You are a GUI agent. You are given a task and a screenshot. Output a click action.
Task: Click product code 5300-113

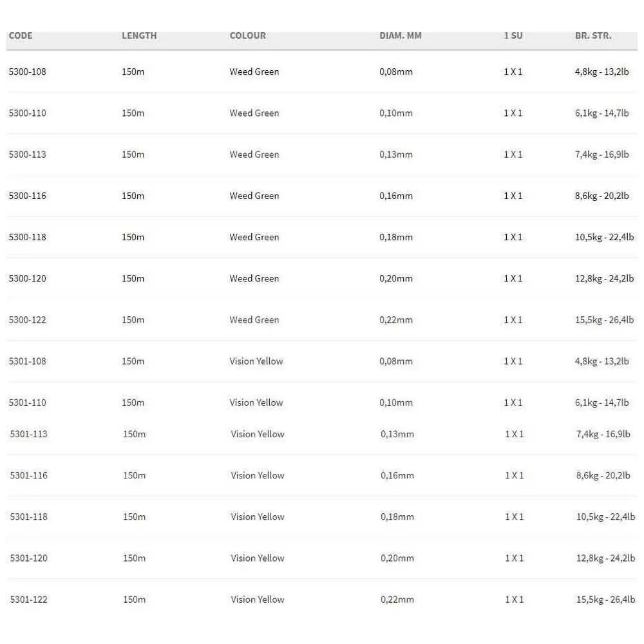click(x=28, y=155)
